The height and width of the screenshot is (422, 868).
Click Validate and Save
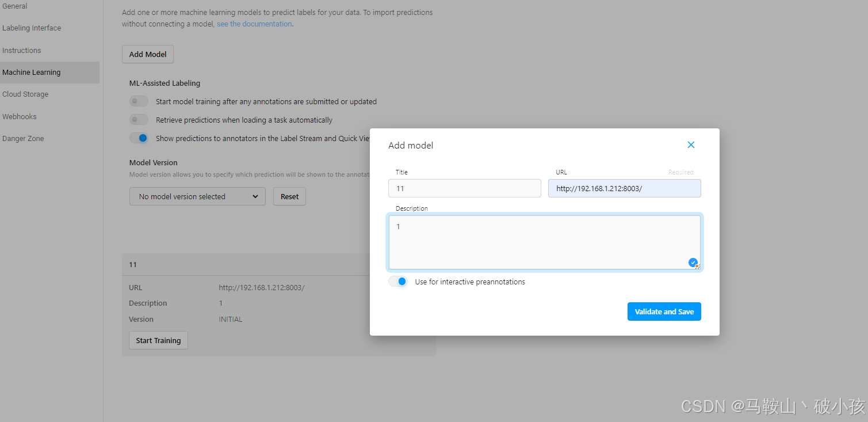coord(664,311)
